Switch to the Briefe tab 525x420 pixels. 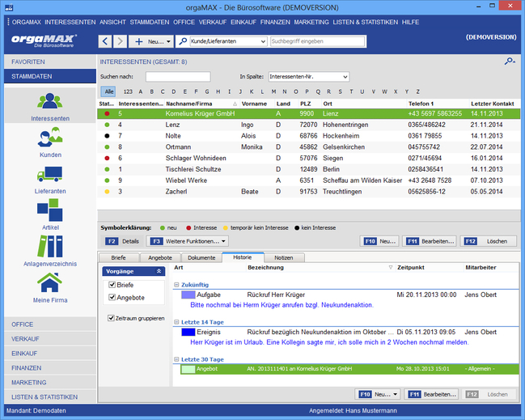pyautogui.click(x=119, y=257)
